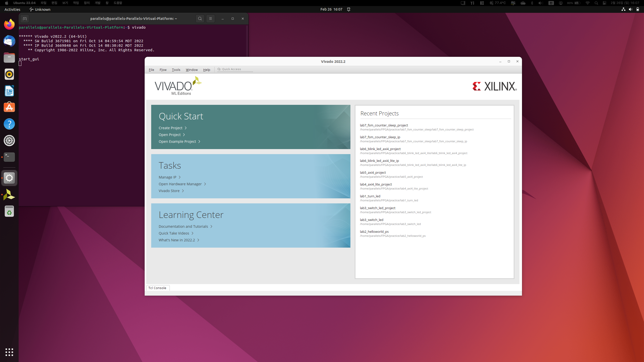Click the start_gui line in terminal
The image size is (644, 362).
click(x=29, y=59)
